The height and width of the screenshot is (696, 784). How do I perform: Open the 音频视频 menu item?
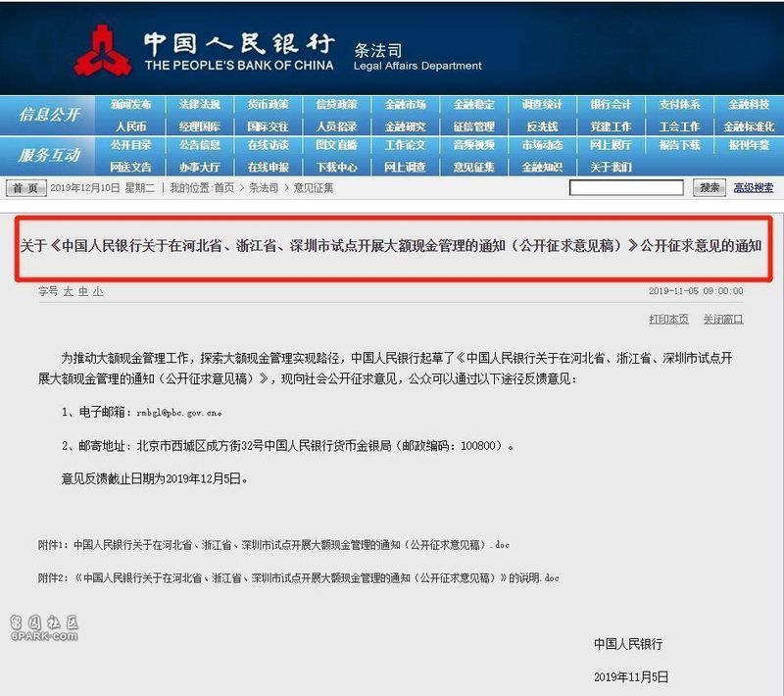coord(473,145)
